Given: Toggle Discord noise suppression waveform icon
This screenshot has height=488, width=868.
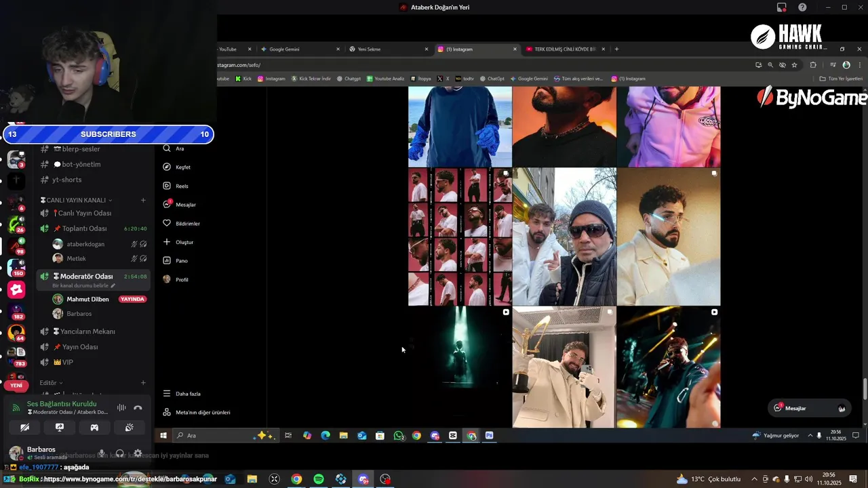Looking at the screenshot, I should (x=121, y=407).
